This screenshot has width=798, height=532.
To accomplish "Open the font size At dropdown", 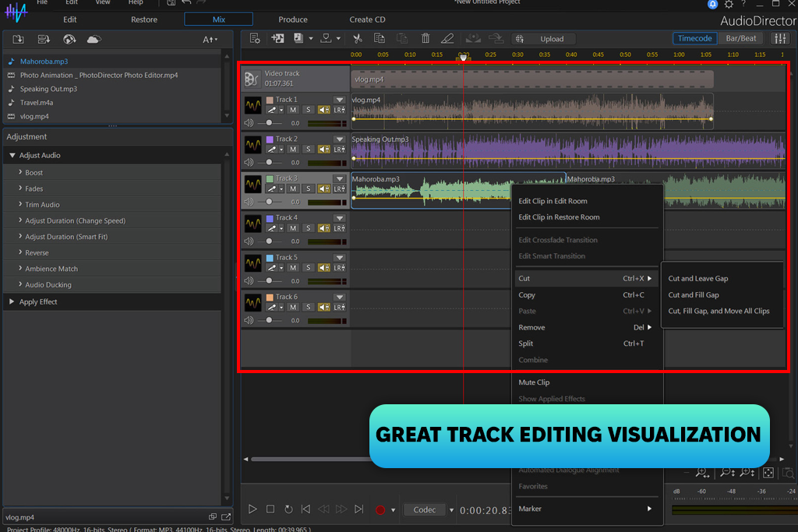I will [x=210, y=39].
